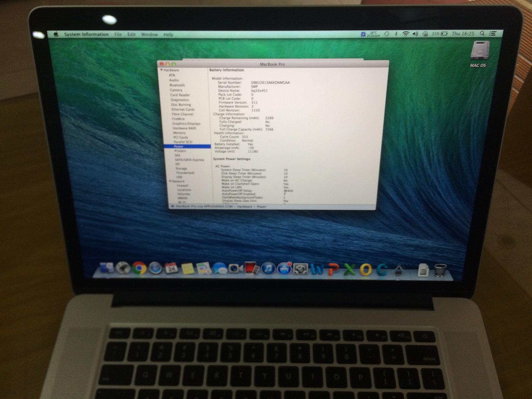Screen dimensions: 532x399
Task: Click the Thu 16:25 clock
Action: pos(463,34)
